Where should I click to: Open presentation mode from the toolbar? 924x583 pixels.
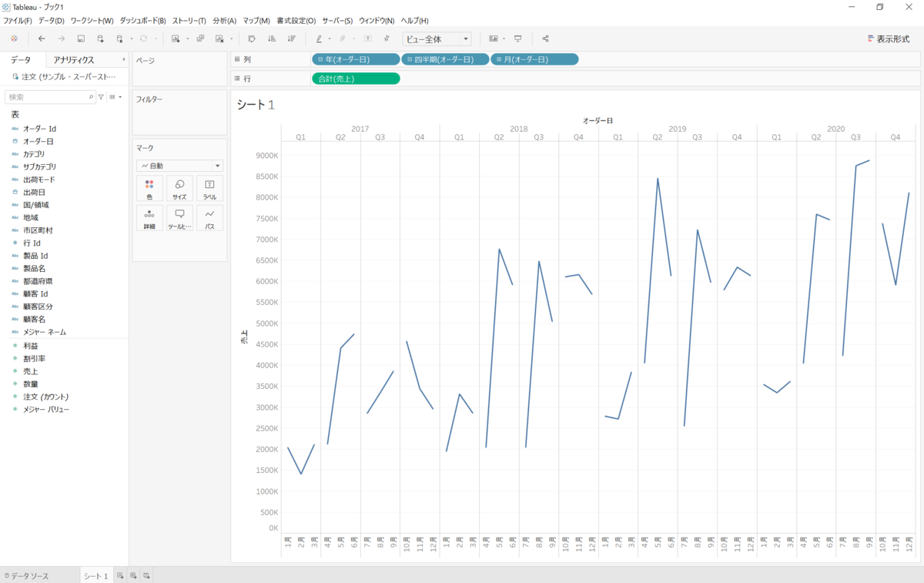tap(518, 39)
